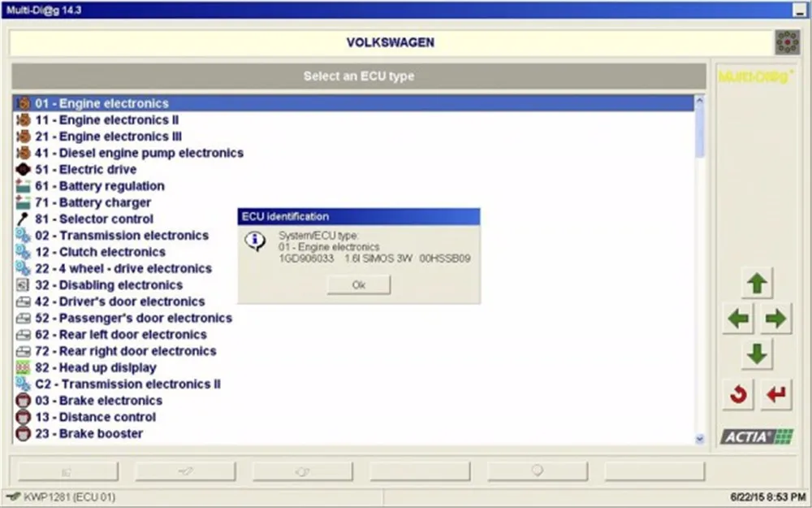Click Ok in the ECU identification dialog
812x508 pixels.
click(x=359, y=284)
